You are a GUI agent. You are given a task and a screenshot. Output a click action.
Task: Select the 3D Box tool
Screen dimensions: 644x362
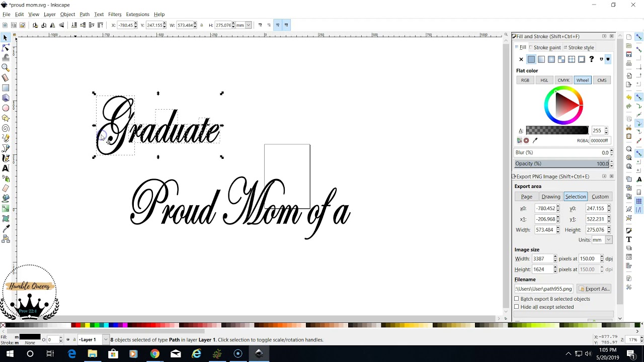coord(6,98)
